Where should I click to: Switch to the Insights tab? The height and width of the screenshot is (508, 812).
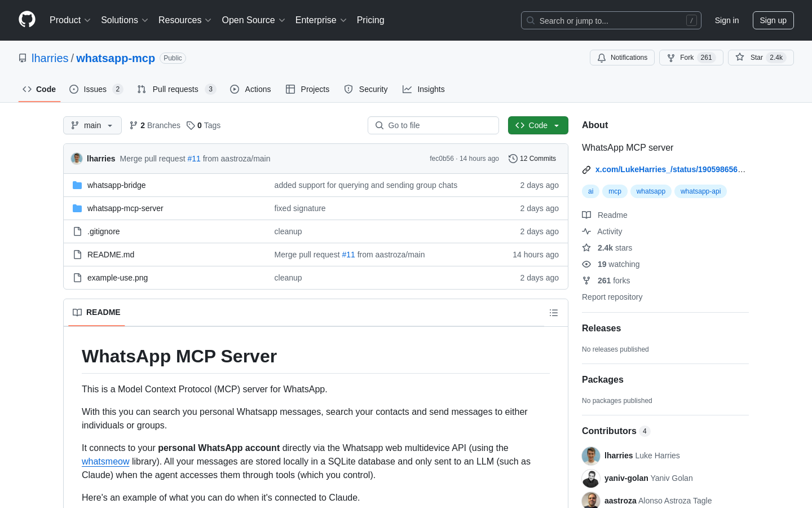(x=423, y=89)
